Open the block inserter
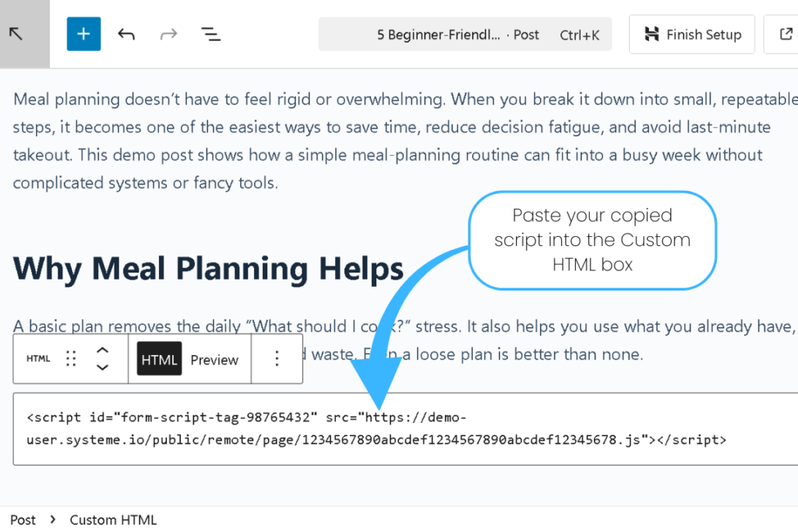The width and height of the screenshot is (798, 532). (83, 34)
